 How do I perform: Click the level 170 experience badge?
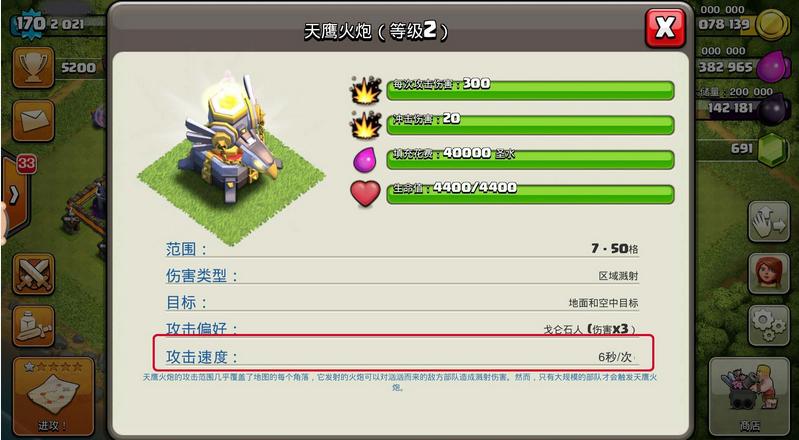point(30,24)
